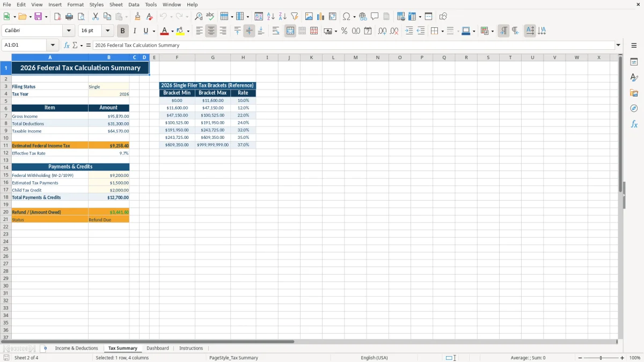This screenshot has height=362, width=644.
Task: Align cell text left
Action: click(x=199, y=31)
